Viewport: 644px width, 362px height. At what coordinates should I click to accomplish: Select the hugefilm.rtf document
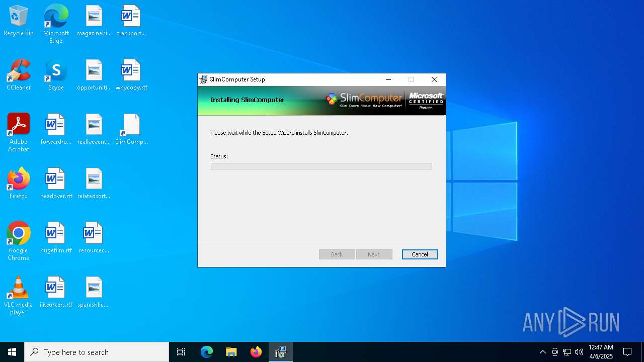[56, 238]
